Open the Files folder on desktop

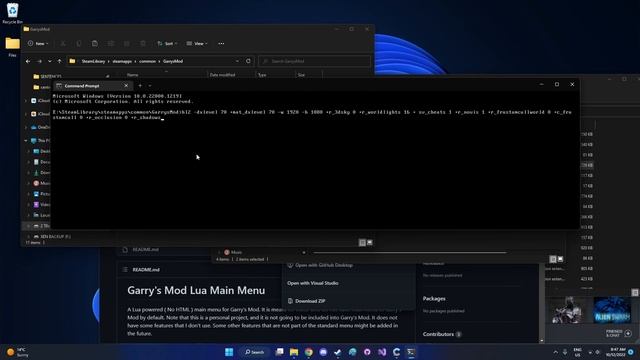pyautogui.click(x=12, y=47)
